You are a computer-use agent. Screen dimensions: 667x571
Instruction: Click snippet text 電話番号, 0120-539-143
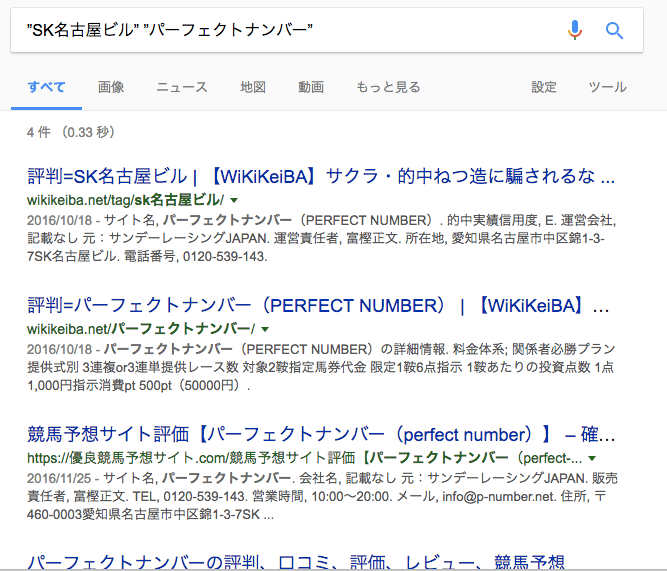point(195,257)
